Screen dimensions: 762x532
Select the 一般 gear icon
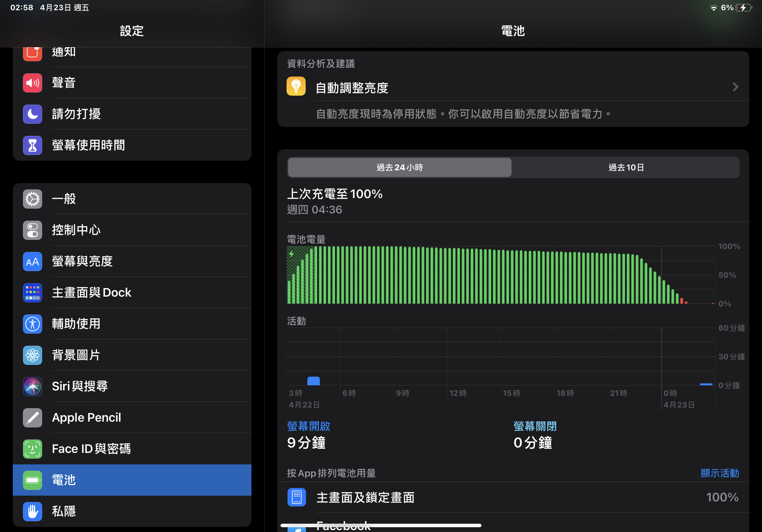(32, 199)
